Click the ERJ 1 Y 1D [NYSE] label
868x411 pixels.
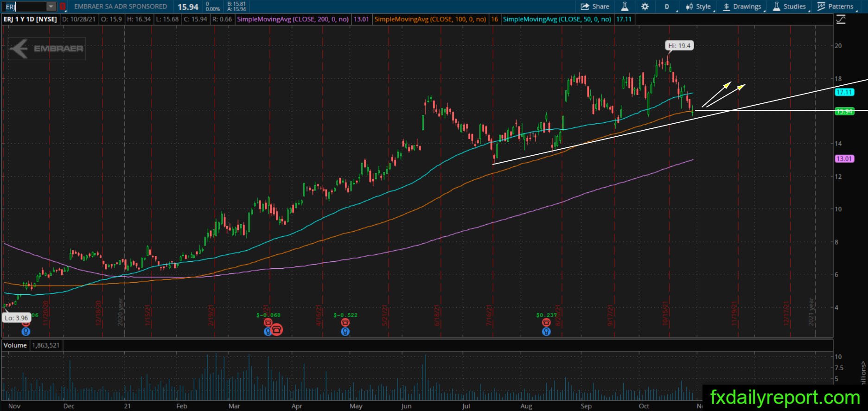coord(31,19)
